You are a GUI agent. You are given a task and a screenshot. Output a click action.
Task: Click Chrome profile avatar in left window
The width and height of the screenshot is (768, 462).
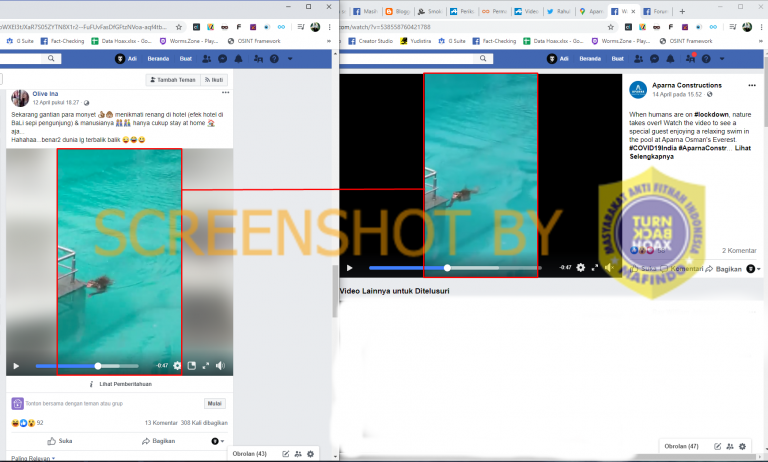coord(315,27)
